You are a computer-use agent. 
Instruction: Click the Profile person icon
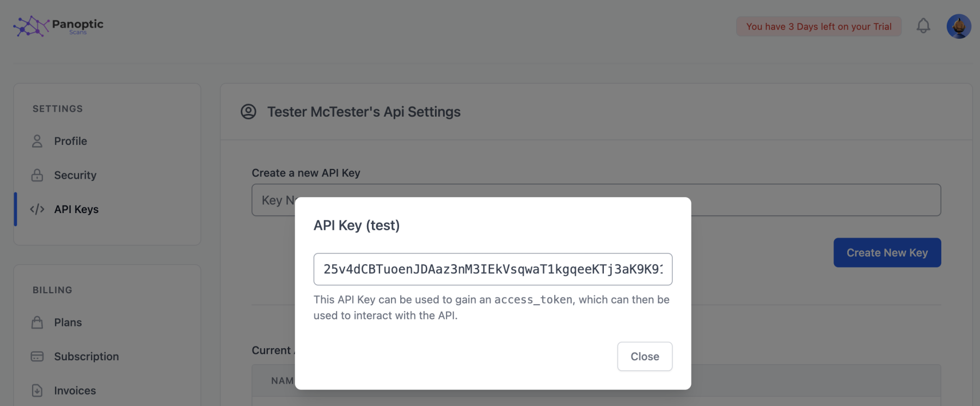(x=37, y=141)
